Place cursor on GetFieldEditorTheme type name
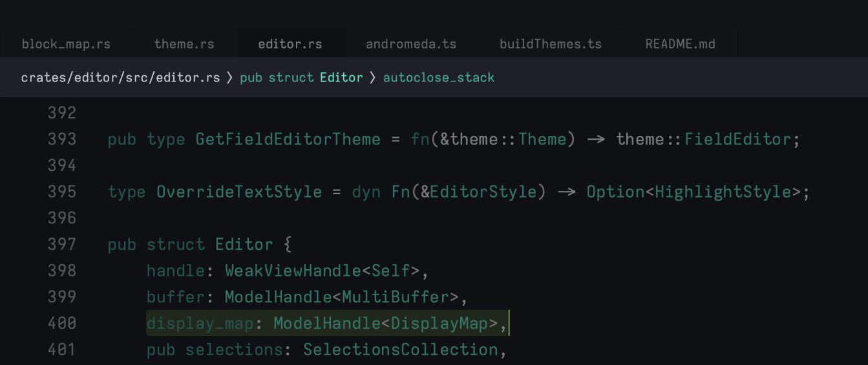The width and height of the screenshot is (868, 365). [x=288, y=139]
